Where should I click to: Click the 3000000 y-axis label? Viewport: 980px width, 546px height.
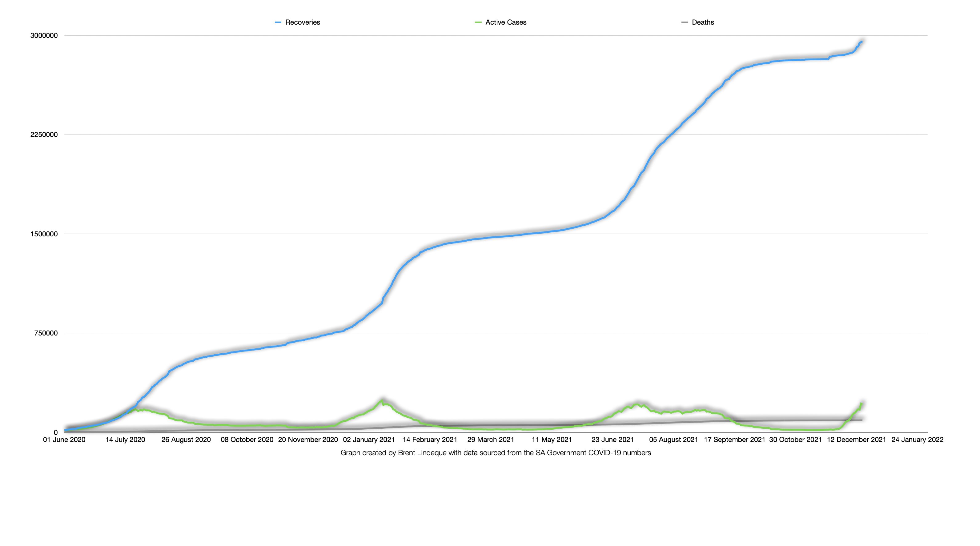[x=44, y=36]
